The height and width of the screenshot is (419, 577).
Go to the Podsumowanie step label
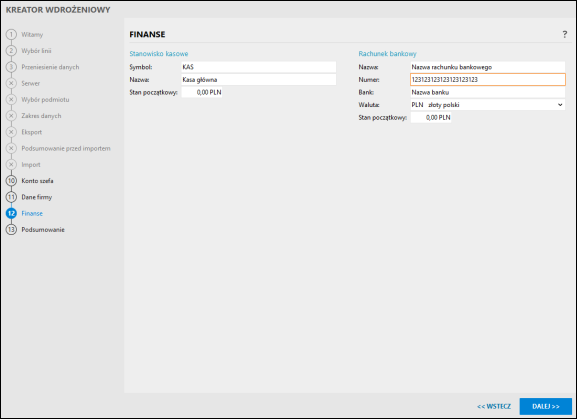pyautogui.click(x=43, y=230)
